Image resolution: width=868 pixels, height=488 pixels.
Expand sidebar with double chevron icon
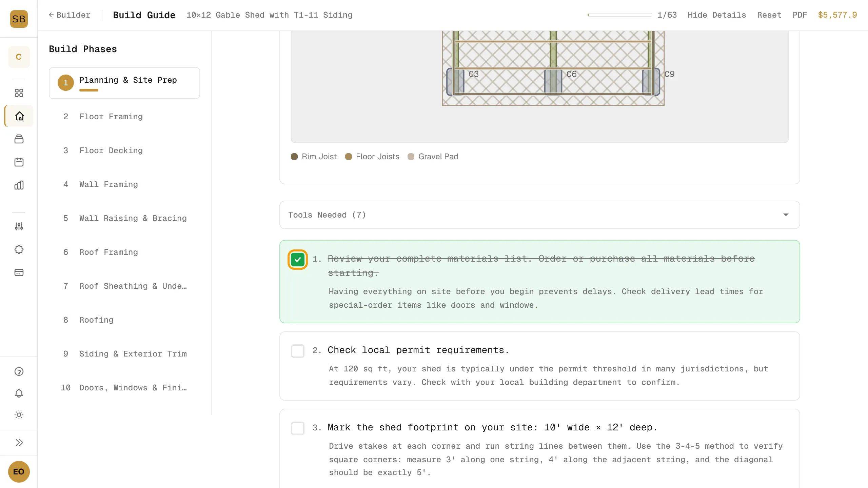pyautogui.click(x=19, y=443)
